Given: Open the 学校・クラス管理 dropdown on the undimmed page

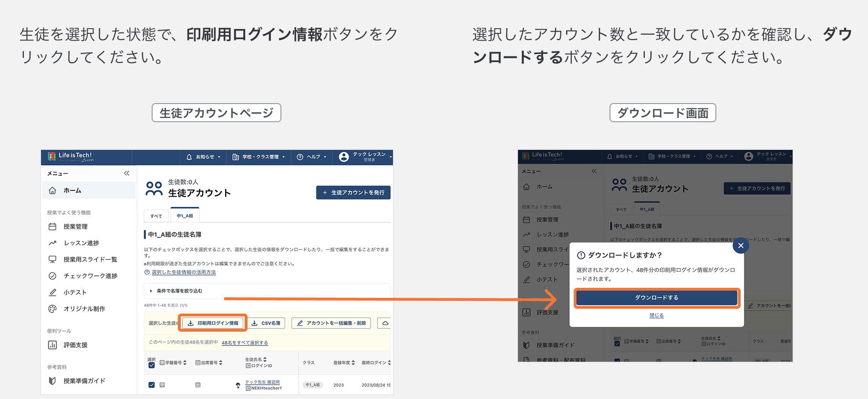Looking at the screenshot, I should 258,157.
